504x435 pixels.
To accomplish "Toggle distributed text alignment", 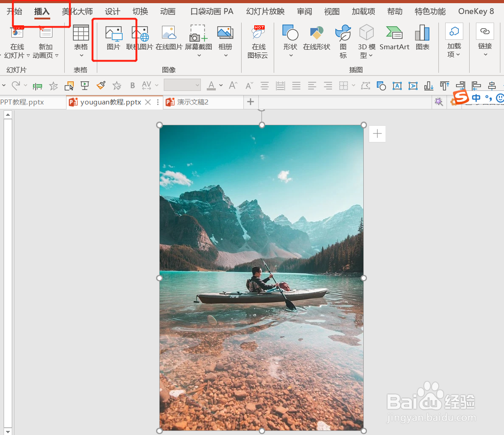I will tap(281, 86).
